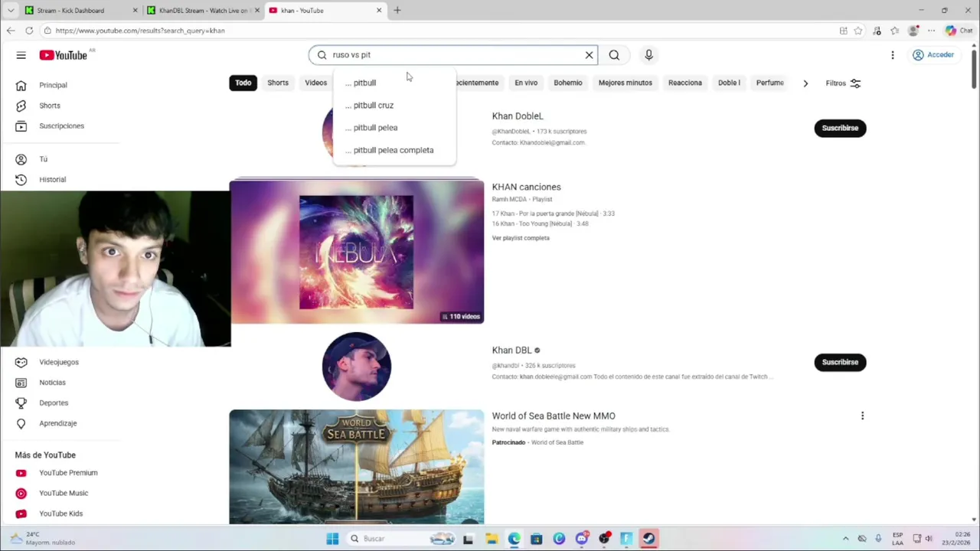The image size is (980, 551).
Task: Clear the search box with the X
Action: coord(589,55)
